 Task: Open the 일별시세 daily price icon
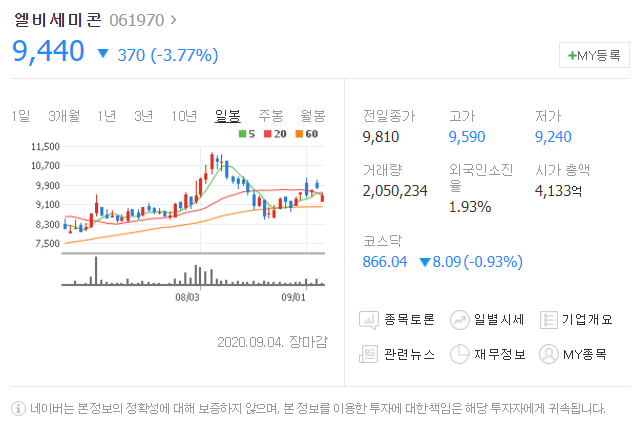pos(459,320)
